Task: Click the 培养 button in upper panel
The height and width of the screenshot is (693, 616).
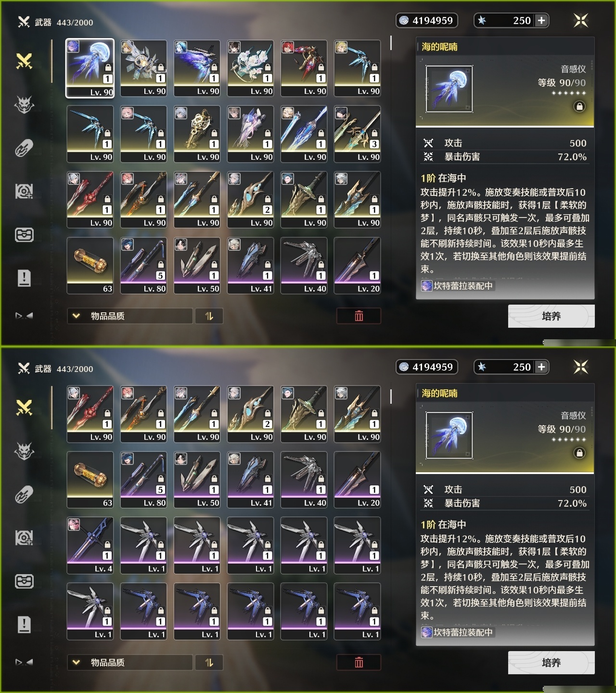Action: pyautogui.click(x=552, y=316)
